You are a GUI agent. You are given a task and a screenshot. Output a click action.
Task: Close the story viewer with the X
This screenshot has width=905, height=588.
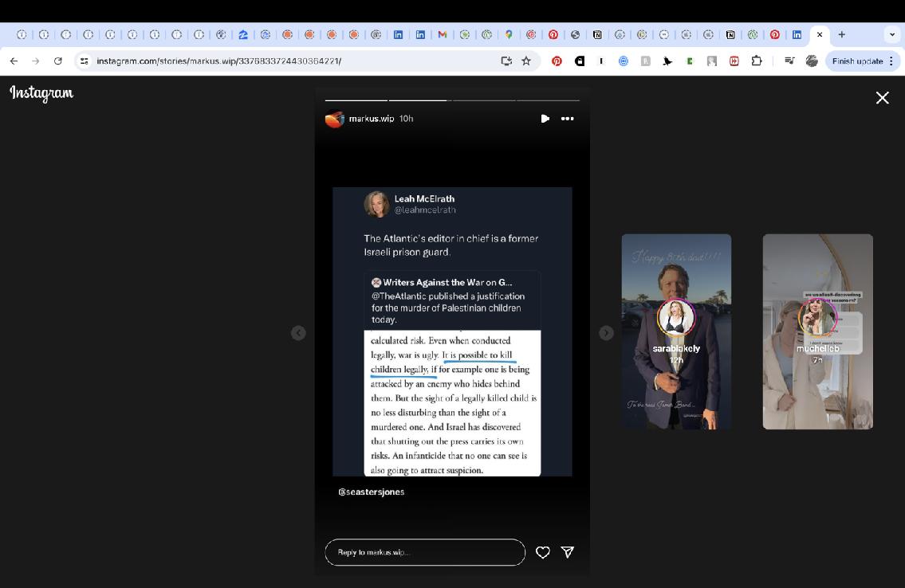[x=882, y=98]
